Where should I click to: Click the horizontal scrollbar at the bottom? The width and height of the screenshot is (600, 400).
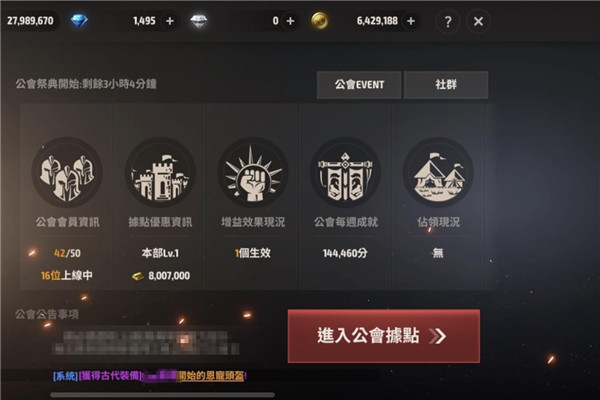163,395
